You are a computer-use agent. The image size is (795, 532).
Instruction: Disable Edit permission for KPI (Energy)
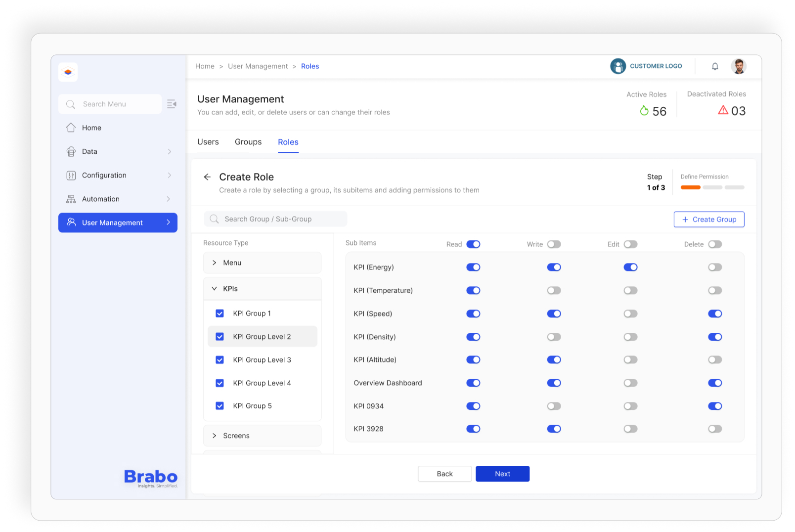click(630, 267)
